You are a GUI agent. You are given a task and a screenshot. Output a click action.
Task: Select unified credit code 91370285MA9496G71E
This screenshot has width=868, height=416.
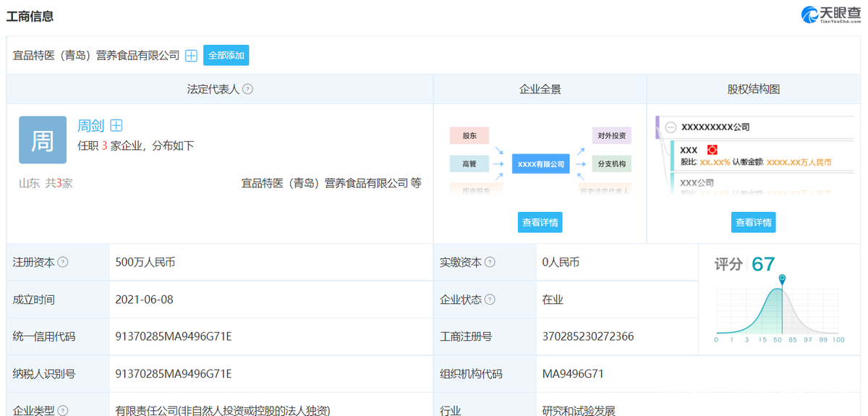pyautogui.click(x=174, y=336)
